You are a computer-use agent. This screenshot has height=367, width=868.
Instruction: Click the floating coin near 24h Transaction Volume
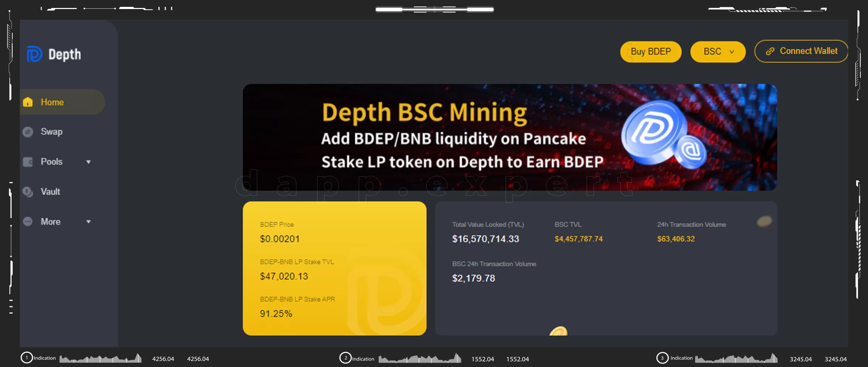tap(765, 221)
